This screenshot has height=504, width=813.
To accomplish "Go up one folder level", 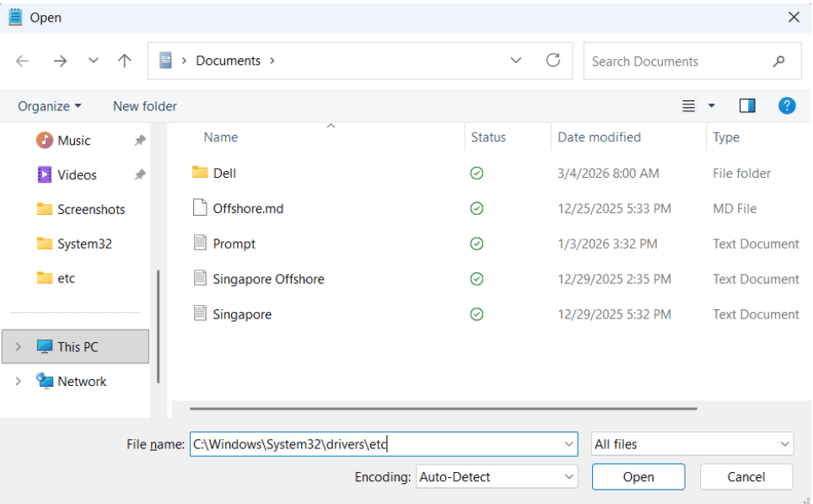I will click(125, 61).
